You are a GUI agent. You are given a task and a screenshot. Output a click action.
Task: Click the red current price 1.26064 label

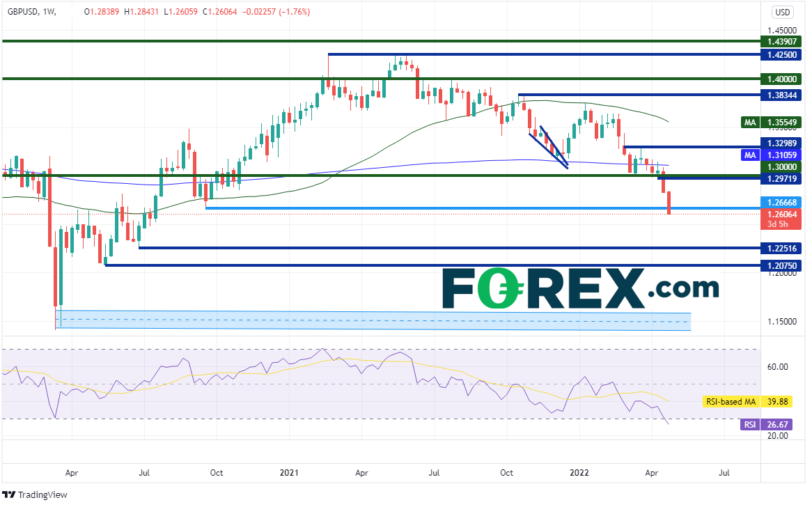(x=781, y=215)
